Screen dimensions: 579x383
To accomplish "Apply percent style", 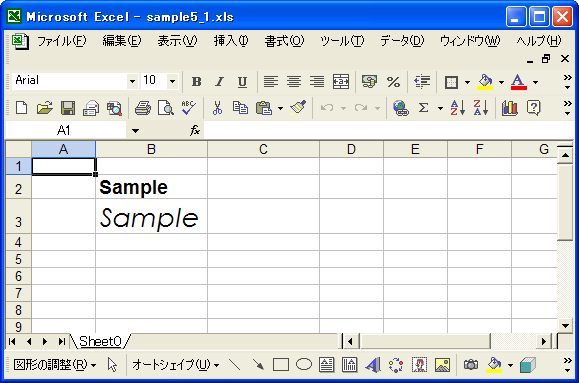I will coord(393,82).
